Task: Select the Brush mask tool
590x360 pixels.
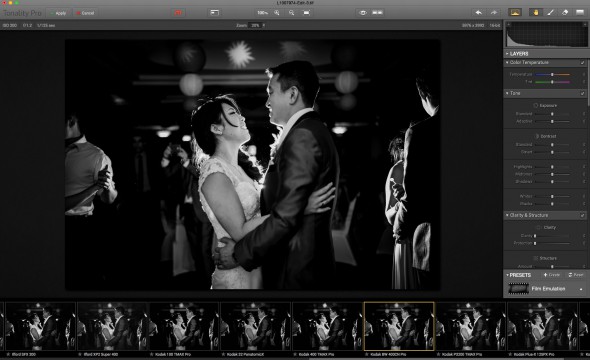Action: coord(550,13)
